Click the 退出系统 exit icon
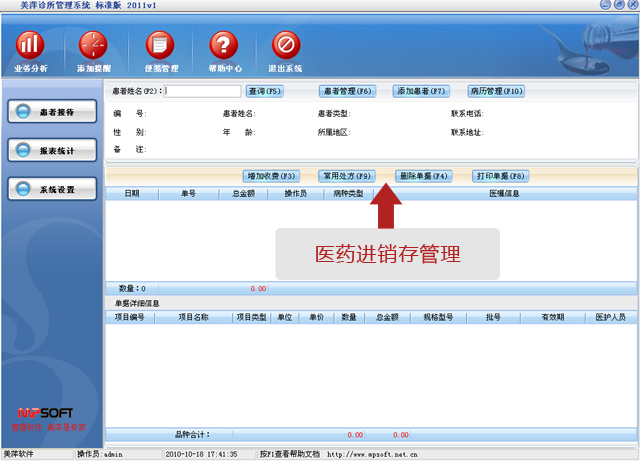Viewport: 640px width, 461px height. 286,46
